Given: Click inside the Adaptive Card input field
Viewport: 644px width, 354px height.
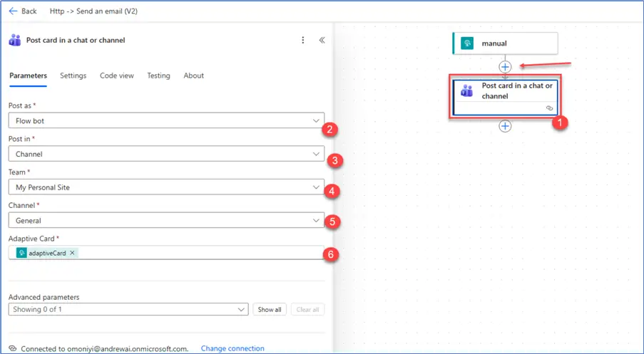Looking at the screenshot, I should pyautogui.click(x=166, y=253).
